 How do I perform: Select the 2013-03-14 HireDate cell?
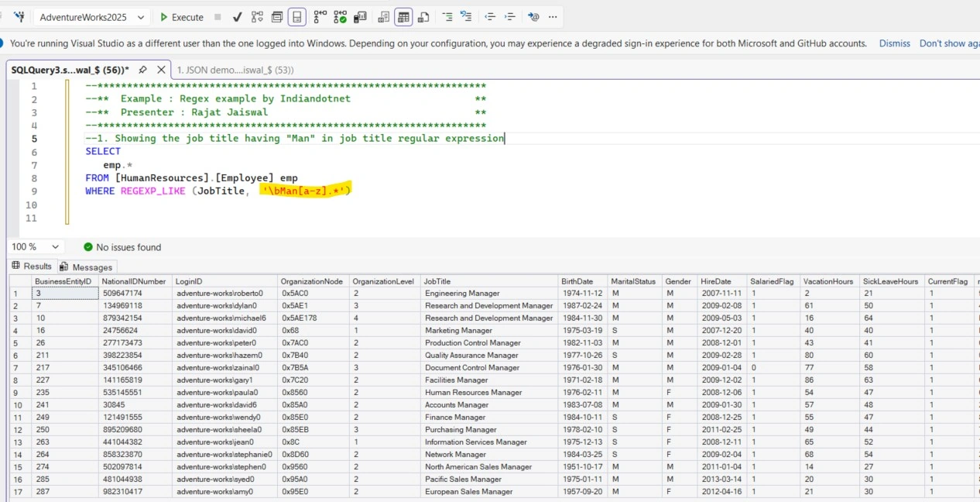[723, 480]
